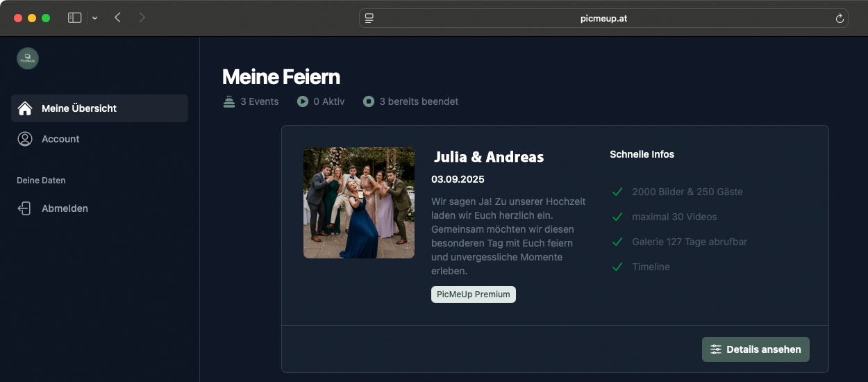Image resolution: width=868 pixels, height=382 pixels.
Task: Click the cake icon next to 3 Events
Action: point(229,101)
